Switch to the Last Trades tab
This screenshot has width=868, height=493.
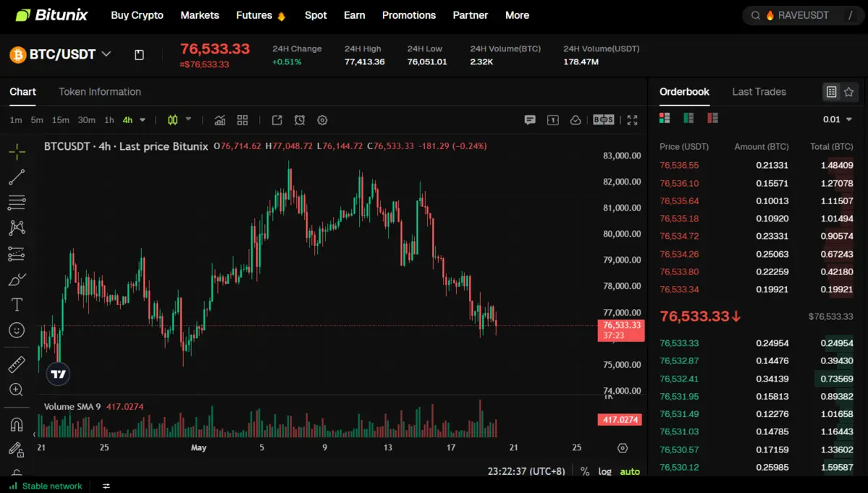tap(759, 92)
